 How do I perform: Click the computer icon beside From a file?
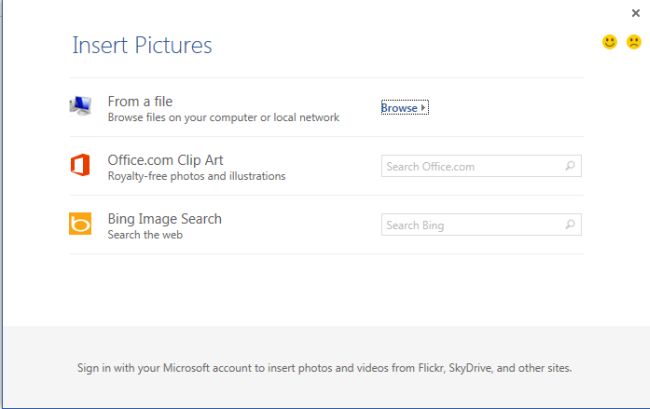click(x=80, y=107)
